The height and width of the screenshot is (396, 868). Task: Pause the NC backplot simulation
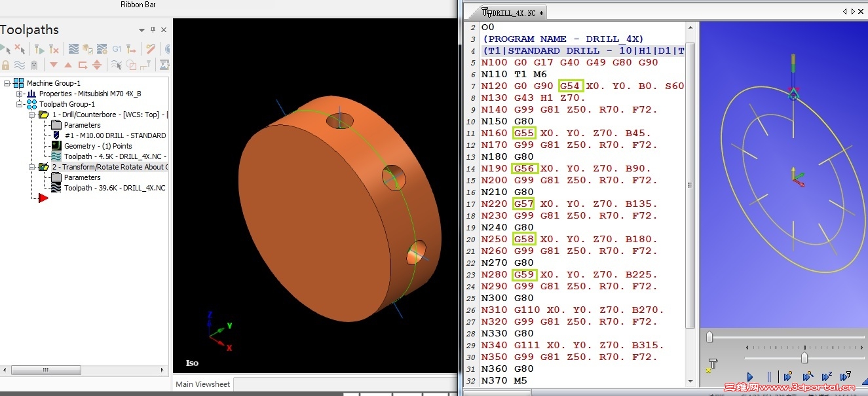click(x=769, y=377)
